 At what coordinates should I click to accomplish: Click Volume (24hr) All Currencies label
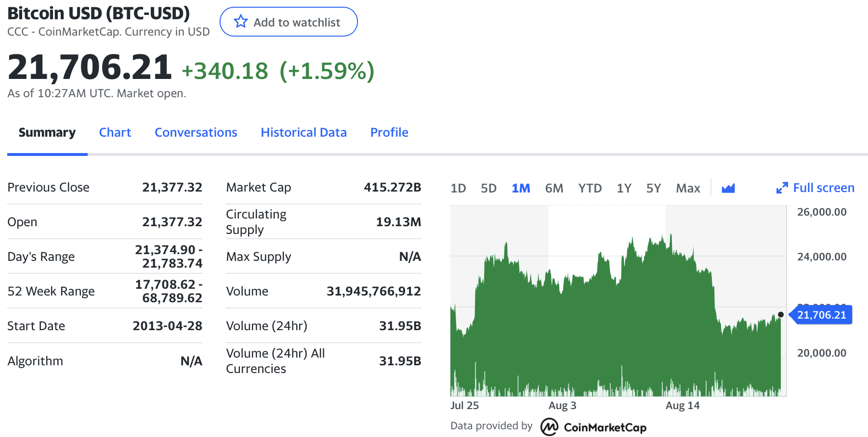(276, 361)
